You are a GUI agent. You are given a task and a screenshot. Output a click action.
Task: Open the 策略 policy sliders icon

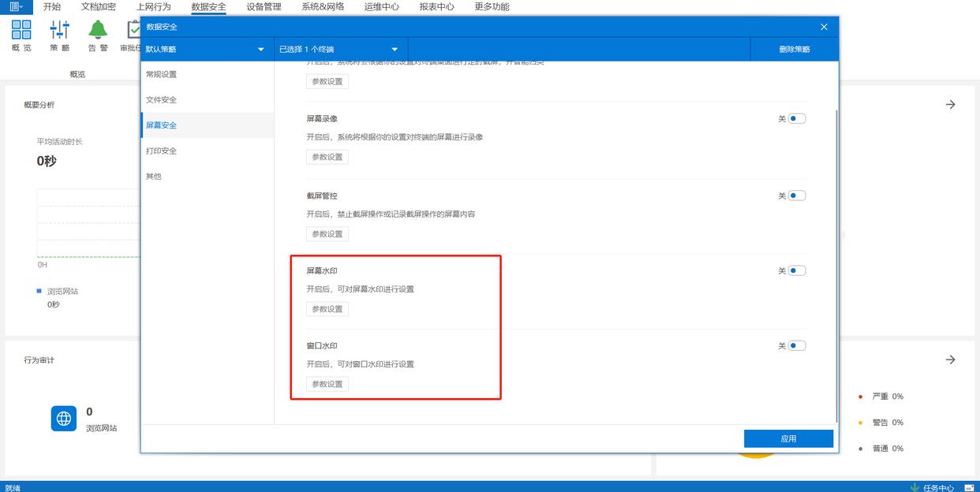click(x=59, y=30)
